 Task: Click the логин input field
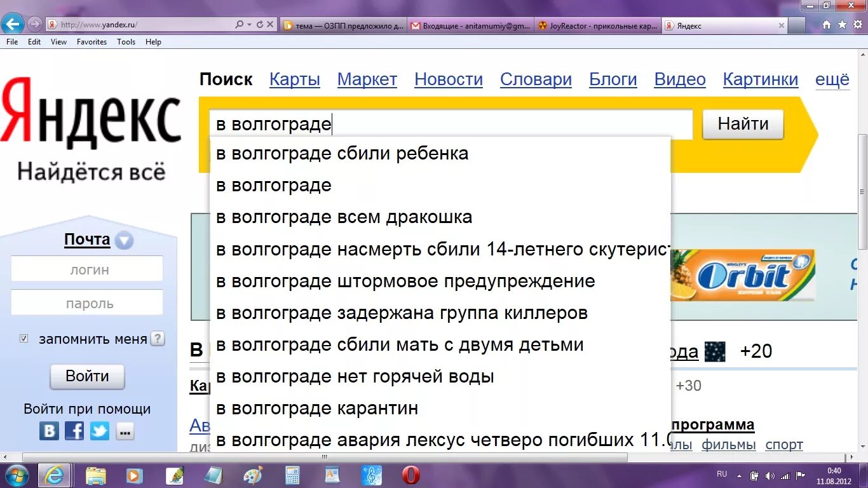[87, 269]
